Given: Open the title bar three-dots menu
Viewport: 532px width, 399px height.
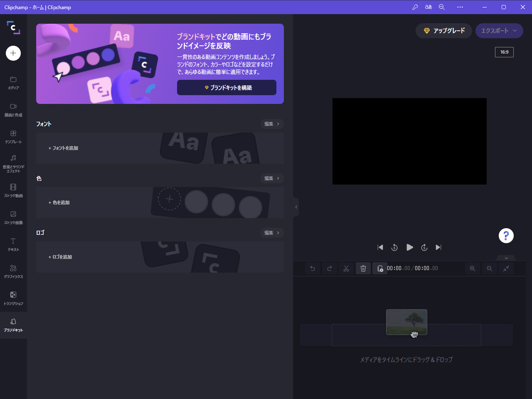Looking at the screenshot, I should [460, 7].
